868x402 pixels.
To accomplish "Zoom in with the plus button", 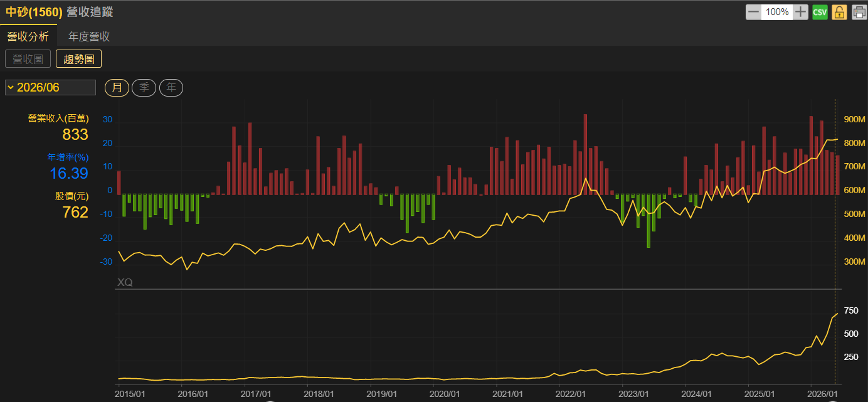I will point(801,12).
